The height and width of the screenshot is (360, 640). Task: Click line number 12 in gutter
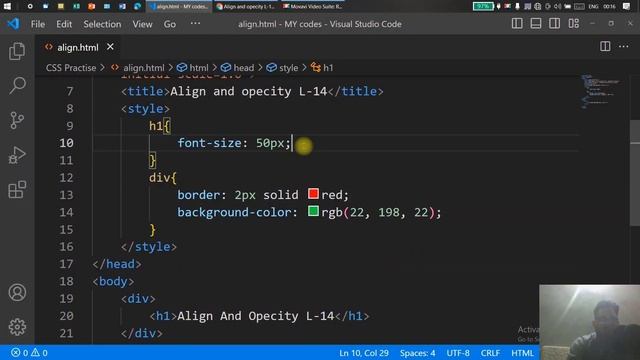pyautogui.click(x=67, y=178)
